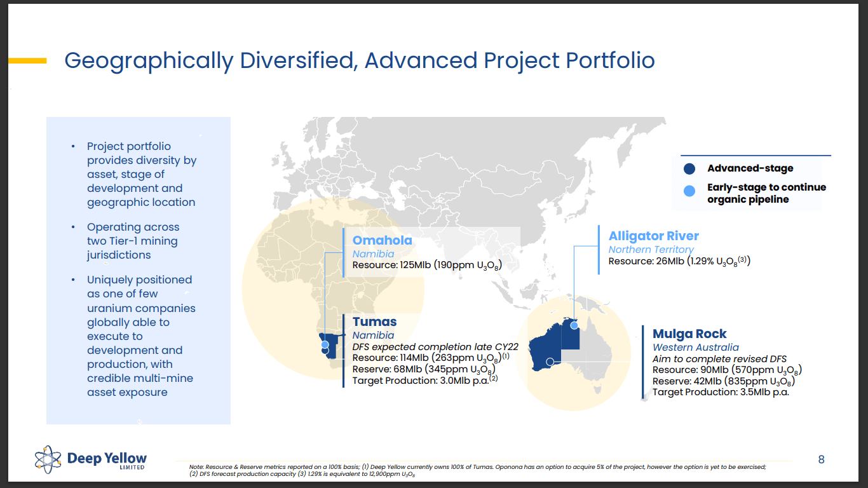This screenshot has width=868, height=488.
Task: Select the Alligator River marker on Australia
Action: coord(574,325)
